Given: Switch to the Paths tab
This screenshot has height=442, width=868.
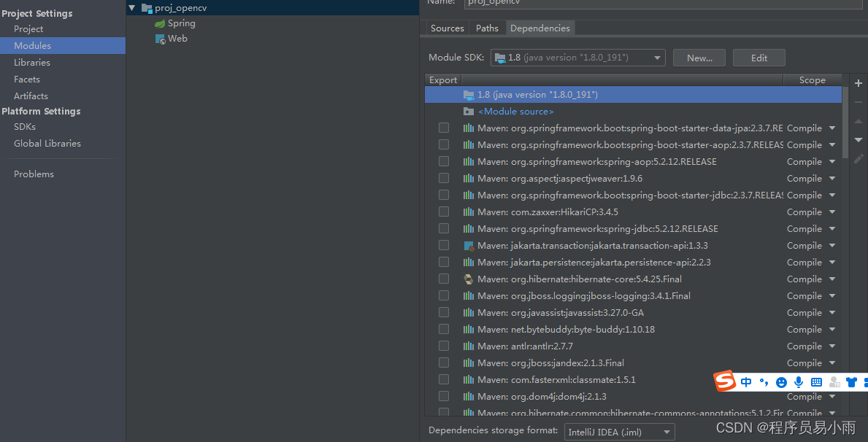Looking at the screenshot, I should click(487, 28).
